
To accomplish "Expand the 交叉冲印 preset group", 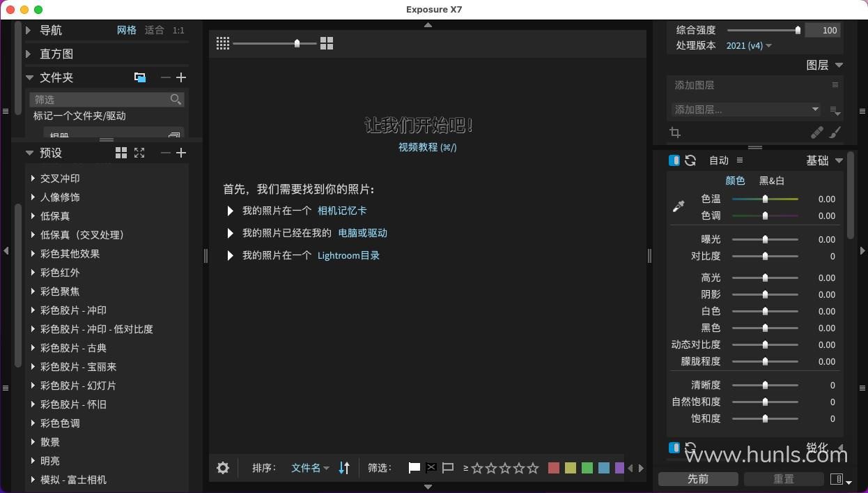I will click(33, 179).
